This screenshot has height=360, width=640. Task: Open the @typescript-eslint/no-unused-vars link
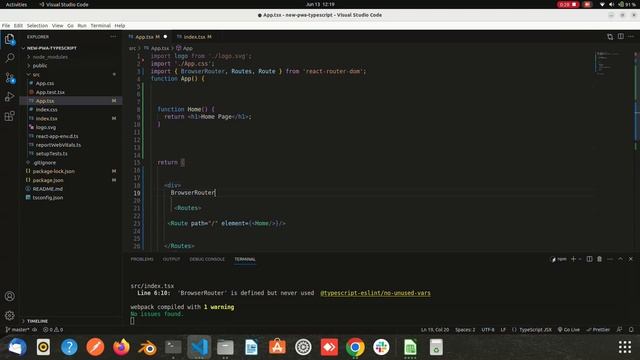coord(375,293)
